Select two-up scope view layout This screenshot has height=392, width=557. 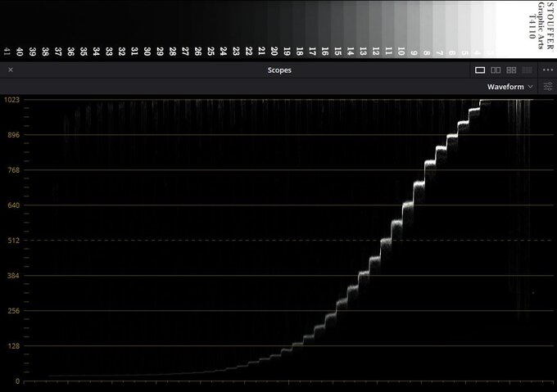pyautogui.click(x=496, y=70)
